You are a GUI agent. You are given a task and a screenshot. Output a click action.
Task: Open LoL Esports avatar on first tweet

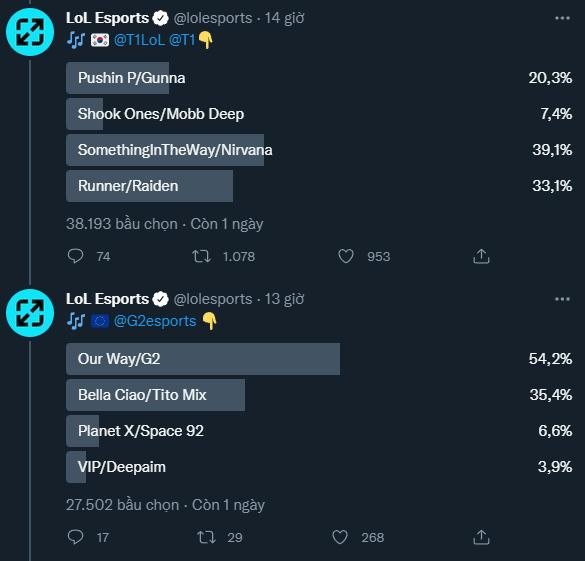(30, 32)
